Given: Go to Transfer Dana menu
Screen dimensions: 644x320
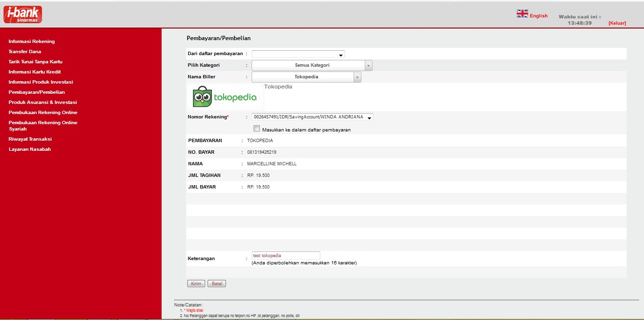Looking at the screenshot, I should click(24, 52).
